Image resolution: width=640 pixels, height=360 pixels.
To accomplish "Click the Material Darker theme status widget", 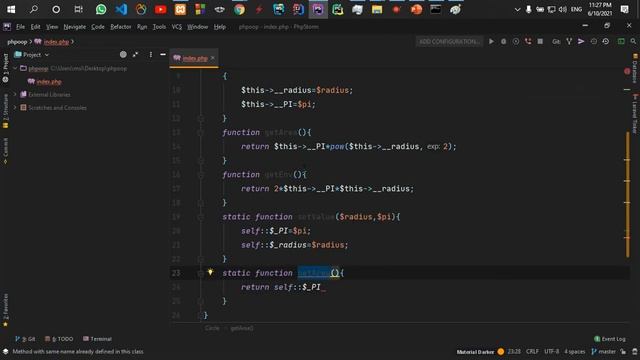I will click(x=480, y=352).
